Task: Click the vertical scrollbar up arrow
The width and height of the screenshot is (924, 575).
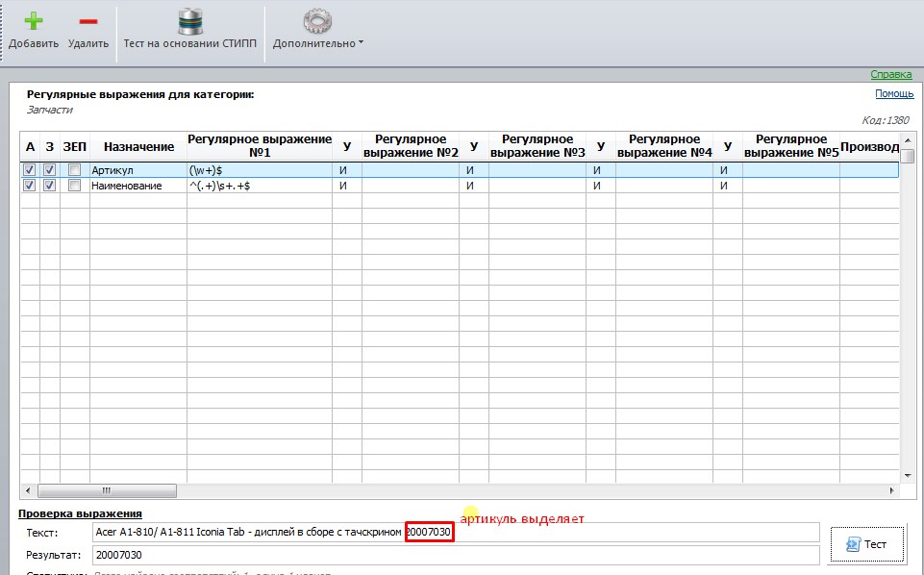Action: point(908,140)
